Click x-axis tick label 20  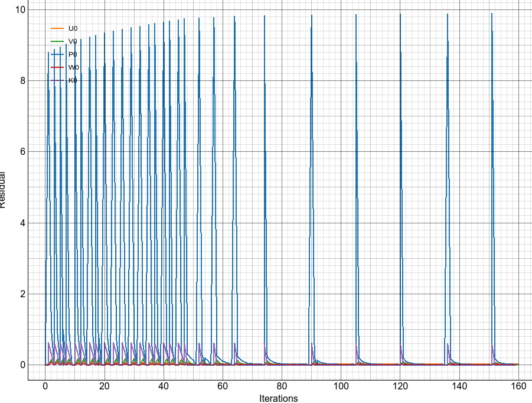pyautogui.click(x=105, y=386)
